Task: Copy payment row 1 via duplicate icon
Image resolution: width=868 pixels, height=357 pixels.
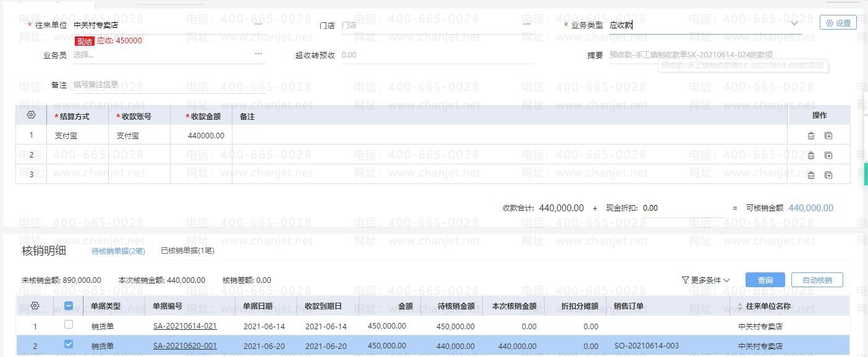Action: pos(828,136)
